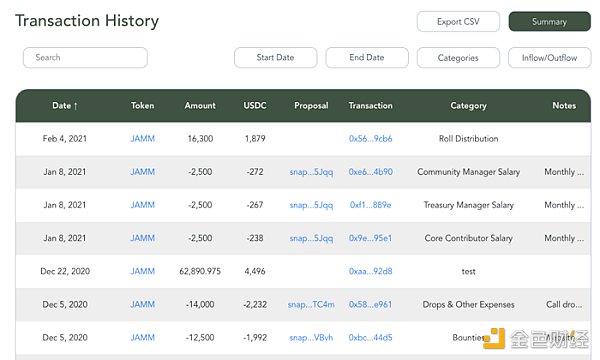Image resolution: width=600 pixels, height=360 pixels.
Task: Click JAMM token in Feb 4, 2021 row
Action: (142, 139)
